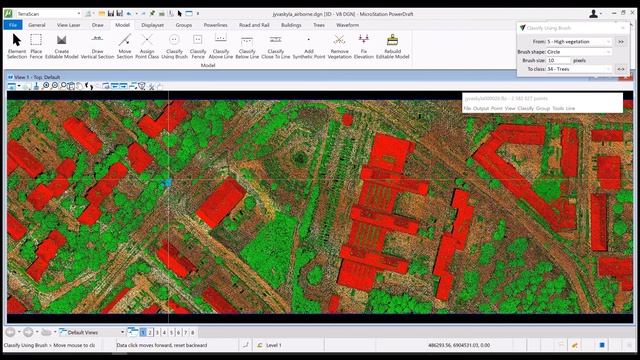
Task: Expand quick access toolbar customize arrow
Action: (x=198, y=13)
